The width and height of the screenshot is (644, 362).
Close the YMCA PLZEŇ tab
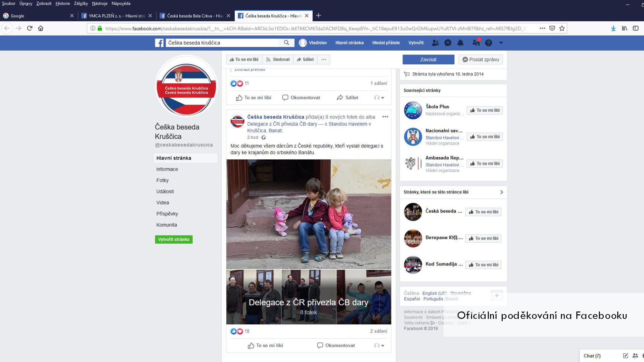click(x=150, y=16)
